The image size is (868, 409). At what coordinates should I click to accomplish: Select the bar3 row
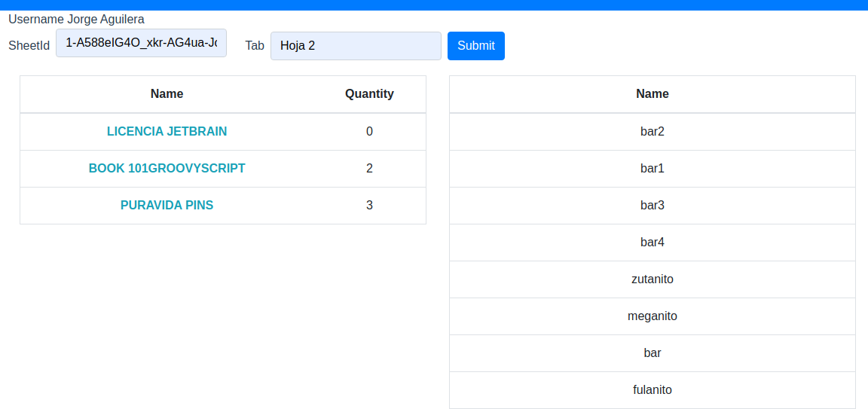[652, 205]
